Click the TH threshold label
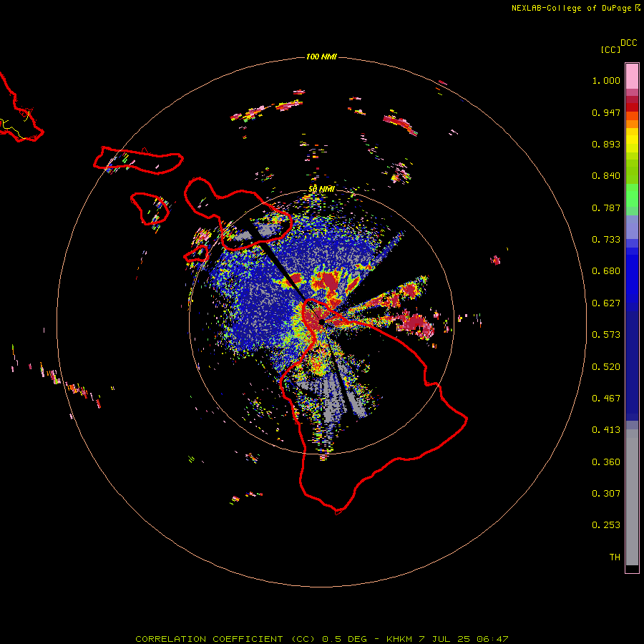This screenshot has height=644, width=644. [x=615, y=557]
